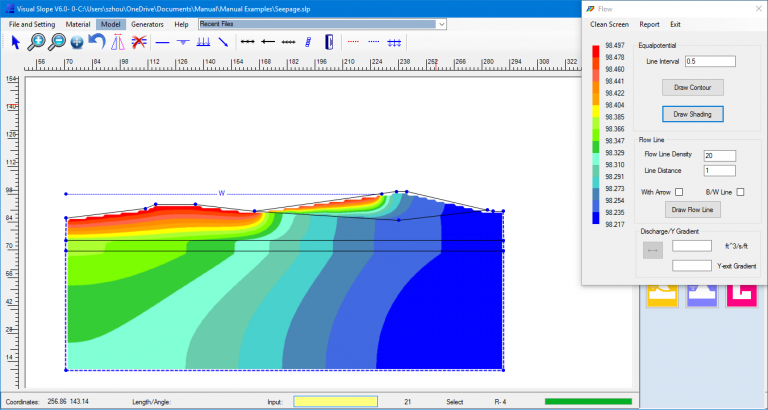Image resolution: width=768 pixels, height=410 pixels.
Task: Click the zoom in magnifier icon
Action: point(36,42)
